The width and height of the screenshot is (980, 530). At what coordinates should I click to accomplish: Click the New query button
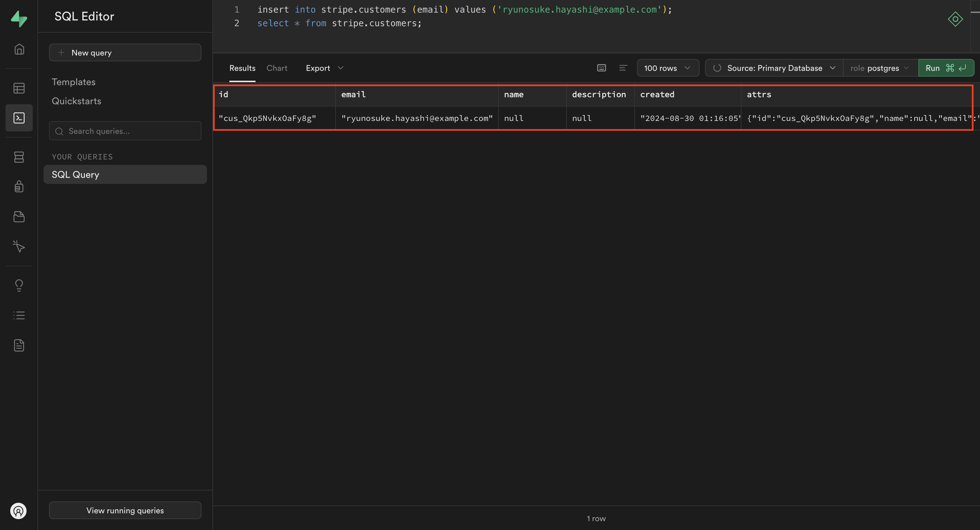click(x=125, y=52)
